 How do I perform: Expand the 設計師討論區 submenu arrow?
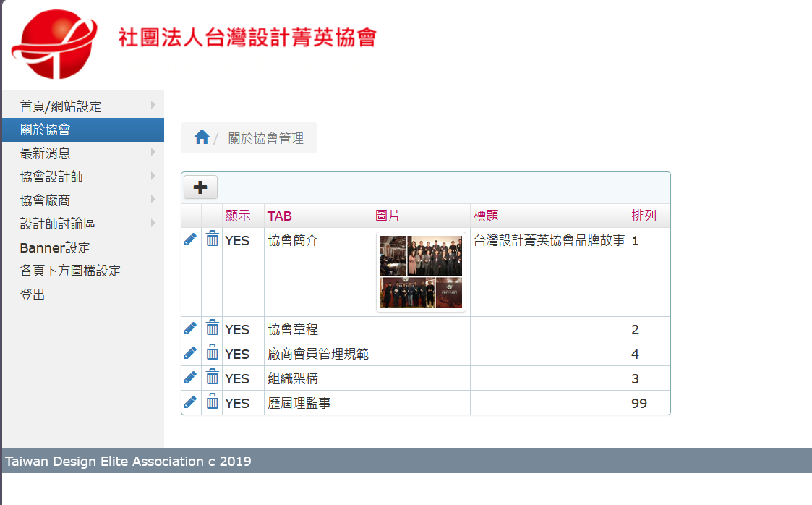(153, 223)
